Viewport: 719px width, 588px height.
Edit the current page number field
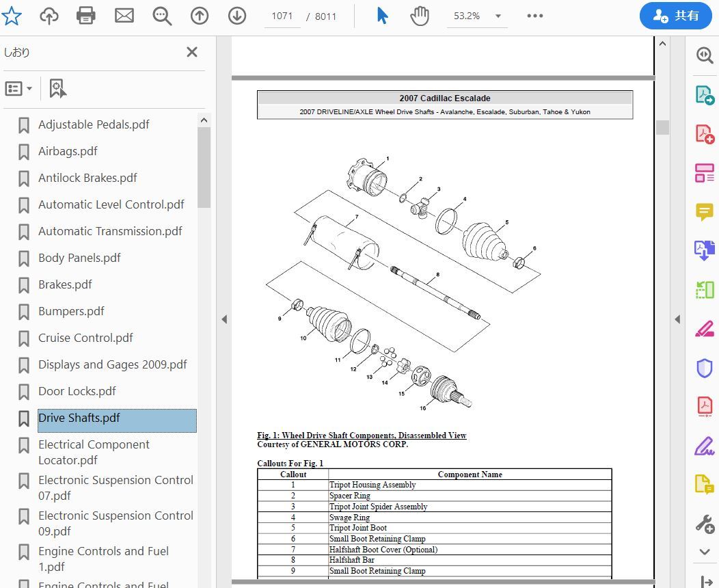coord(282,16)
